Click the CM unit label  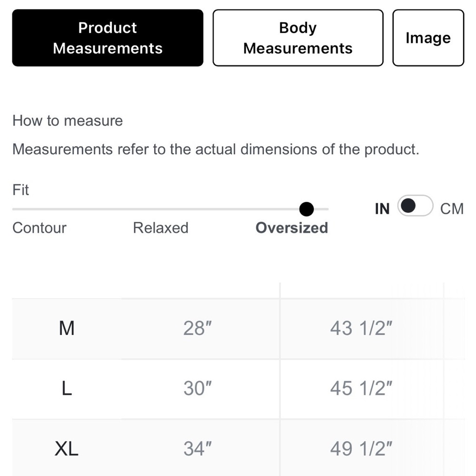pos(452,208)
